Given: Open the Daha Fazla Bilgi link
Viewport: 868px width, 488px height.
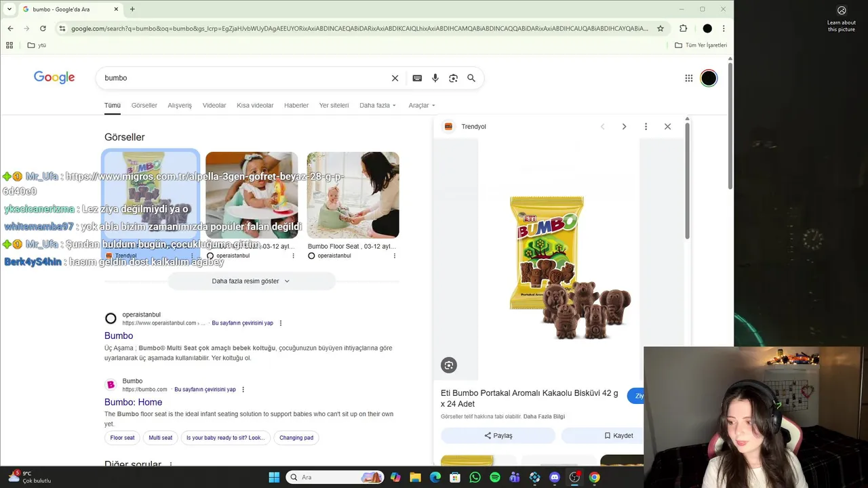Looking at the screenshot, I should point(544,417).
